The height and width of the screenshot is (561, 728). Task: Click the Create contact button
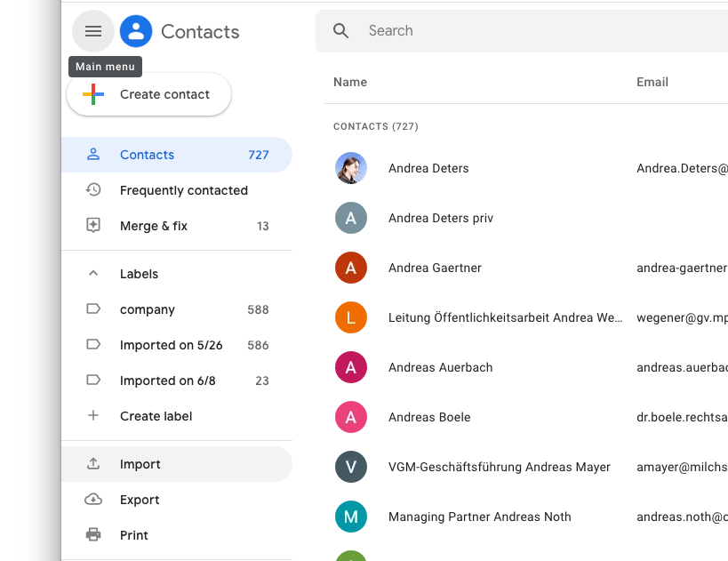click(x=148, y=94)
